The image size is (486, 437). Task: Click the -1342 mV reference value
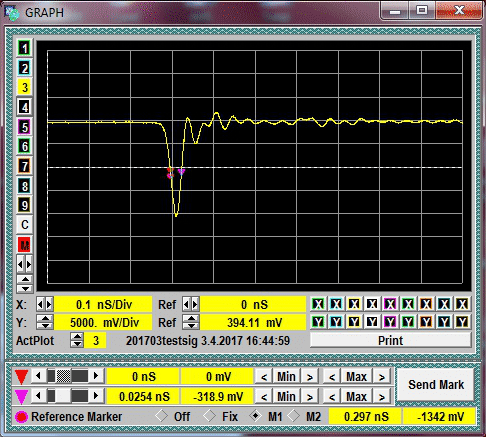coord(440,417)
